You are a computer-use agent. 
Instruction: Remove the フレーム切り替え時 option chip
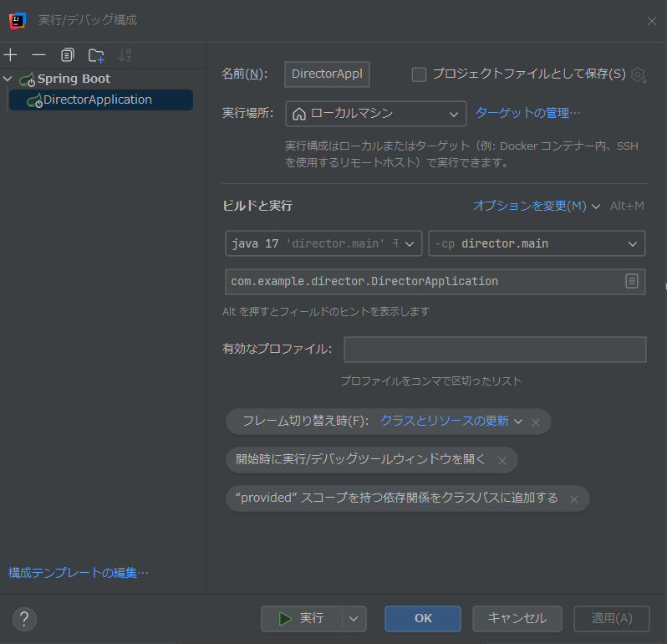click(x=536, y=422)
